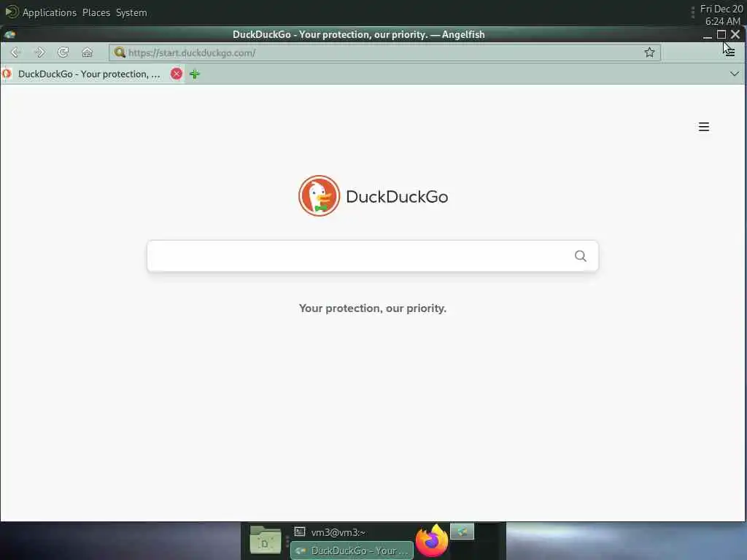Screen dimensions: 747x560
Task: Open the file manager in the taskbar
Action: coord(266,540)
